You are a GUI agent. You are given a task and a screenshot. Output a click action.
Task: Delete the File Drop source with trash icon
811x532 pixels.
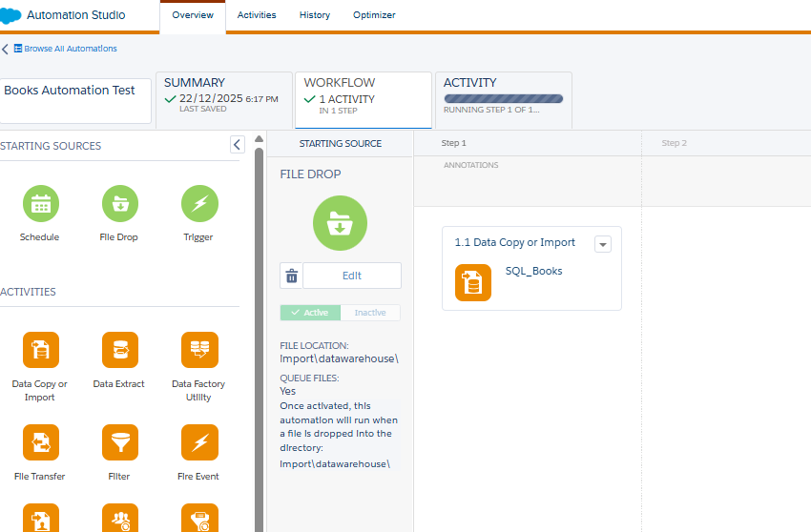coord(292,276)
